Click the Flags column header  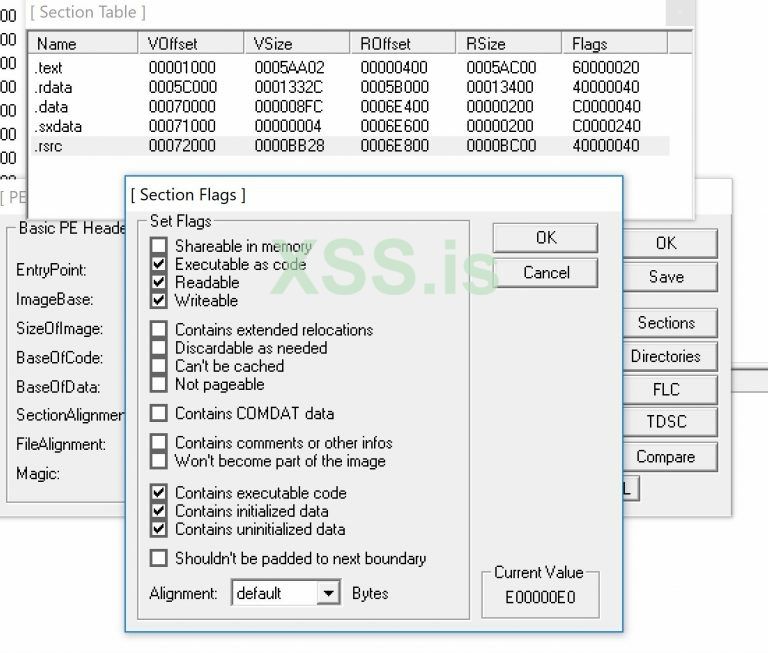pyautogui.click(x=614, y=44)
